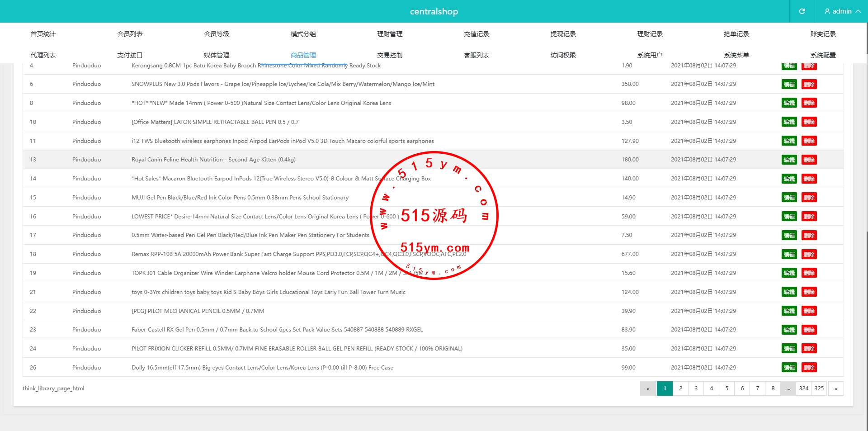
Task: Click the page vertical scrollbar
Action: 866,136
